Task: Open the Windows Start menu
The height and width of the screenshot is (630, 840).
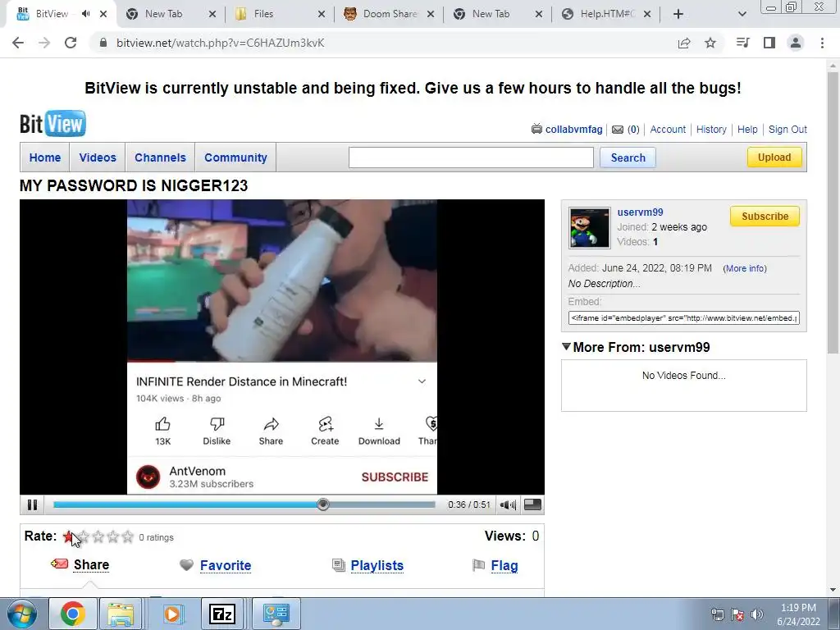Action: point(21,614)
